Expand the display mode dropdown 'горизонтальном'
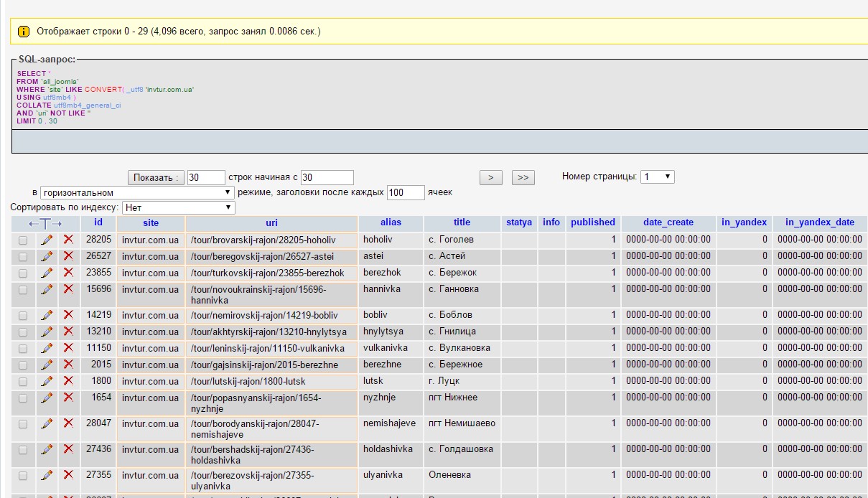Viewport: 868px width, 498px height. 138,192
